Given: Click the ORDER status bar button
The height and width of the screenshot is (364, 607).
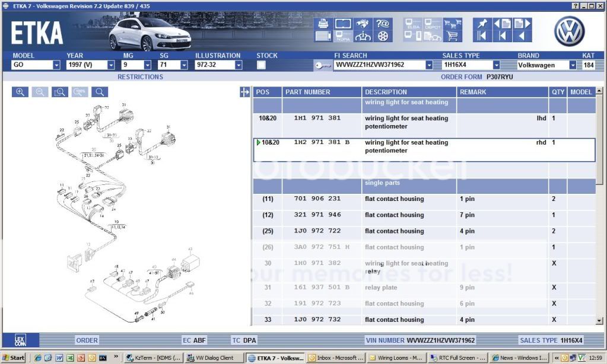Looking at the screenshot, I should tap(87, 340).
